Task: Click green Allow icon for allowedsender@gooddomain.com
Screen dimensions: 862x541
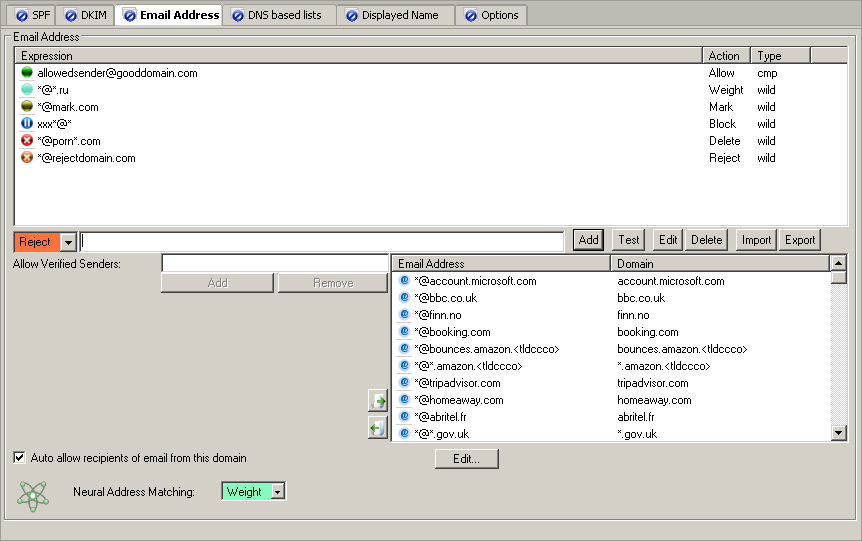Action: [x=27, y=73]
